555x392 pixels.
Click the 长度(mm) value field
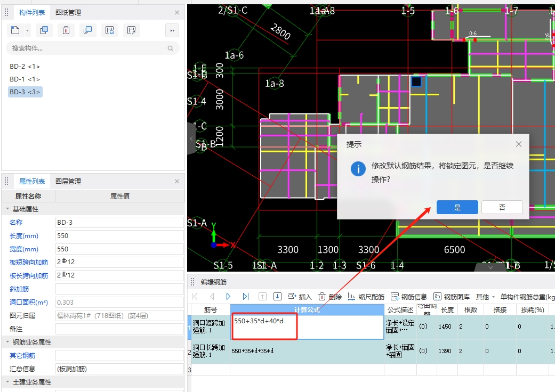pos(119,236)
